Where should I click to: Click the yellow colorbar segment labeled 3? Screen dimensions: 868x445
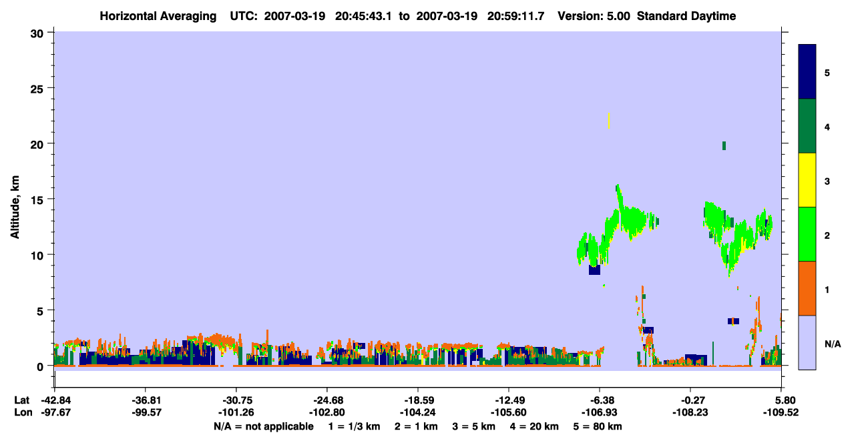click(x=807, y=180)
